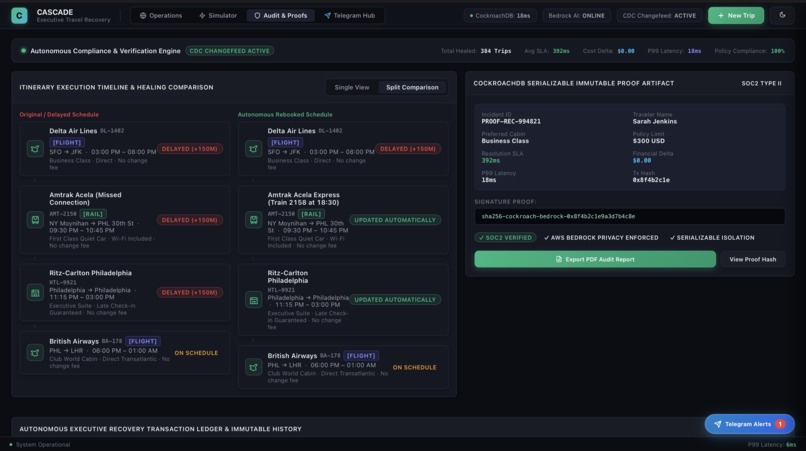Screen dimensions: 806x451
Task: Click RAIL tag on Amtrak Acela Express card
Action: [x=311, y=214]
